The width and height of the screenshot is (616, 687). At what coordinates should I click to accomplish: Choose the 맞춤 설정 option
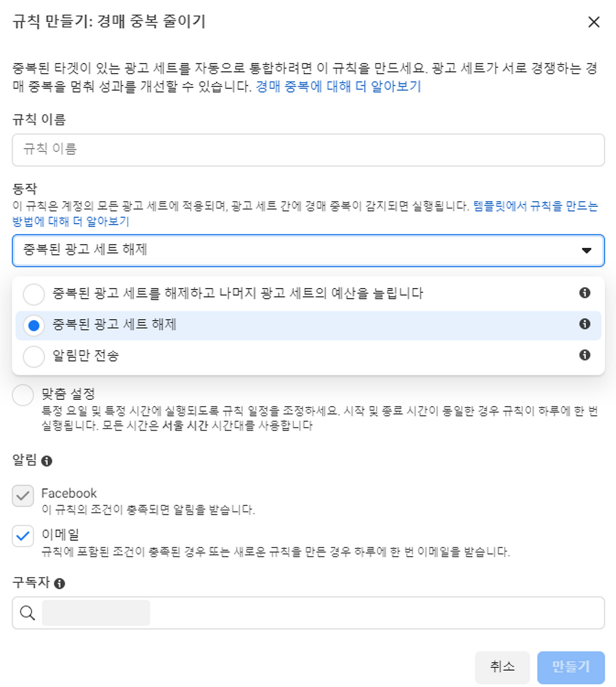click(x=22, y=394)
